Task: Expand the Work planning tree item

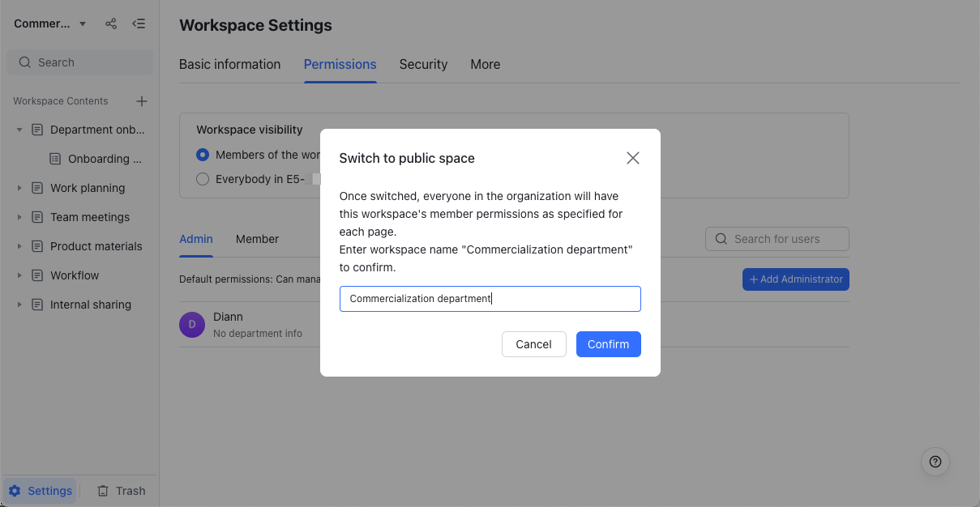Action: tap(19, 188)
